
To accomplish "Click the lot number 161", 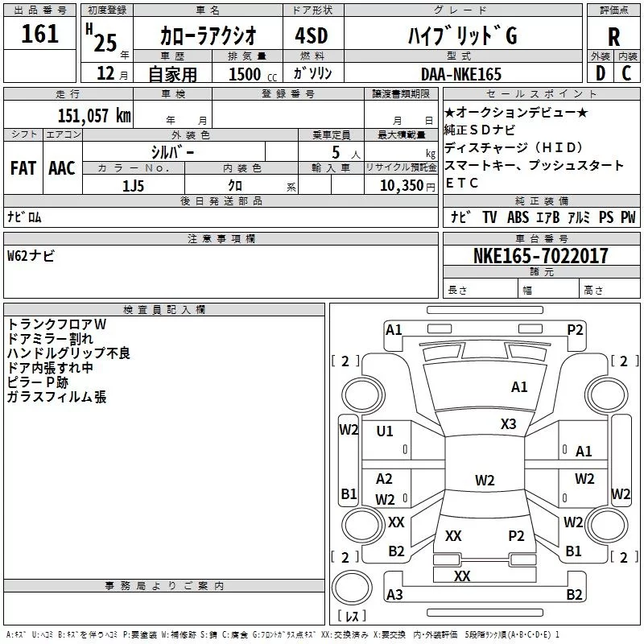I will [40, 35].
